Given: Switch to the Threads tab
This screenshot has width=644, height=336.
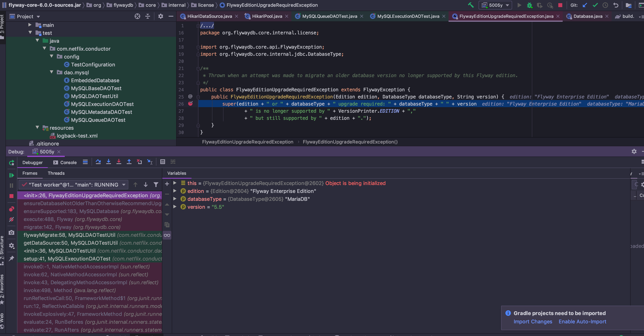Looking at the screenshot, I should (x=56, y=173).
